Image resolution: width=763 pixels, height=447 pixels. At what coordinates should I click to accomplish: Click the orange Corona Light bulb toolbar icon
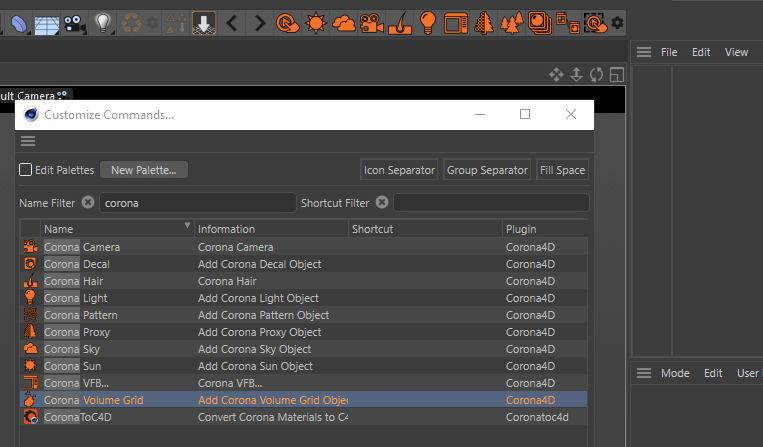coord(428,23)
